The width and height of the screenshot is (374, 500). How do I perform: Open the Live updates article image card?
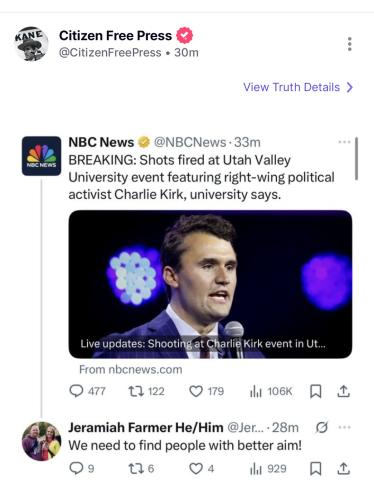coord(210,284)
